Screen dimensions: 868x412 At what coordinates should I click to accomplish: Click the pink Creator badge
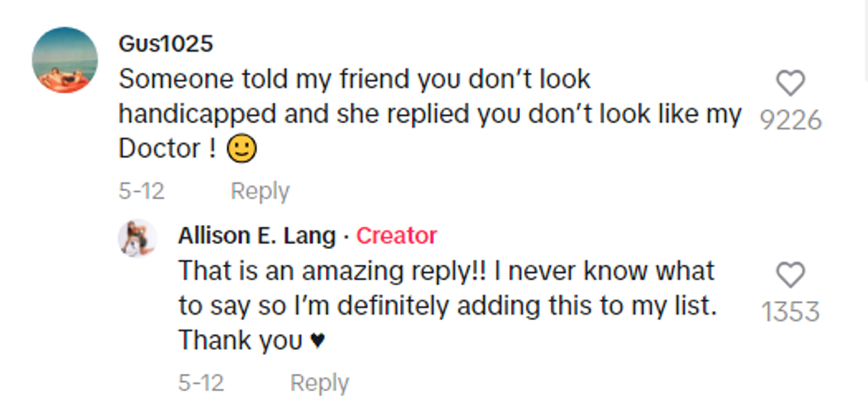pyautogui.click(x=396, y=236)
